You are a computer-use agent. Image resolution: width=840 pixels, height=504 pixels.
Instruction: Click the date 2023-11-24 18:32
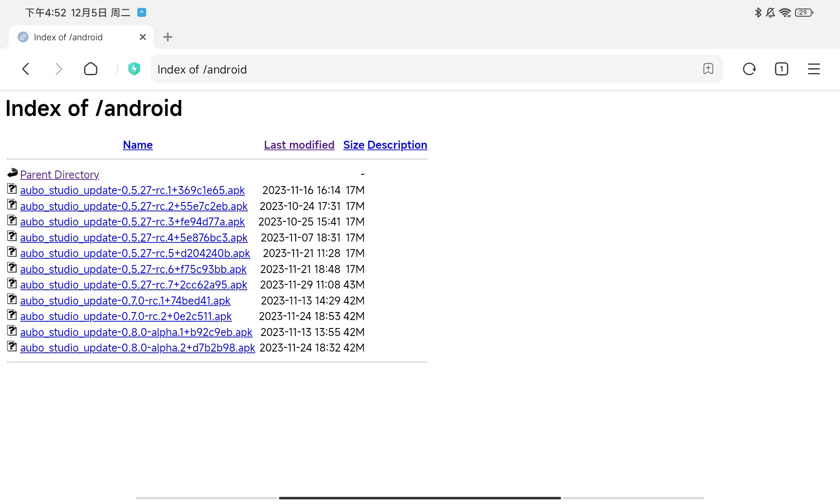coord(300,348)
